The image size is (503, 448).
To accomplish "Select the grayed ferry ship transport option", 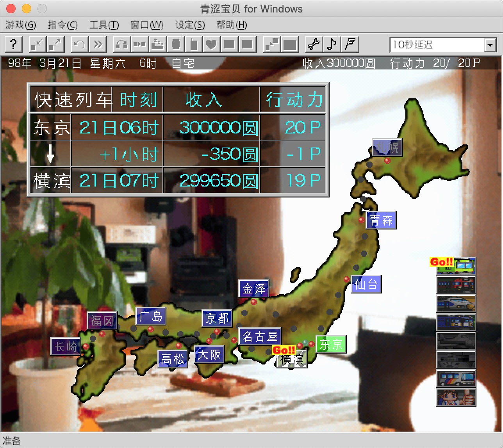I will [x=456, y=359].
